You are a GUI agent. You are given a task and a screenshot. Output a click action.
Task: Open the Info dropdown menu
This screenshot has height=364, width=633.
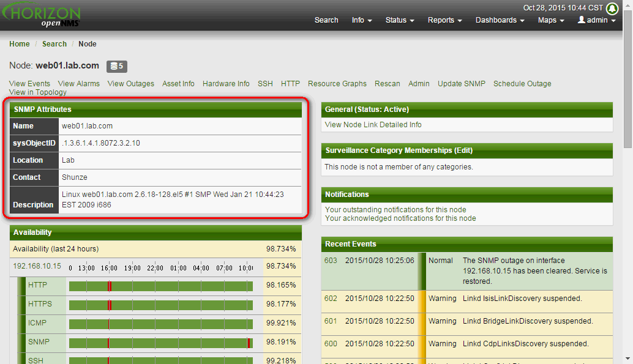[362, 20]
